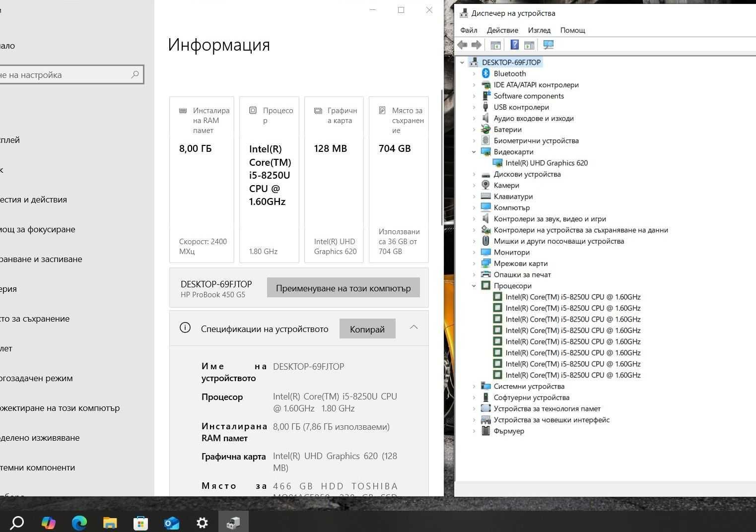Select Опашки за печат category
Screen dimensions: 756x532
point(522,274)
